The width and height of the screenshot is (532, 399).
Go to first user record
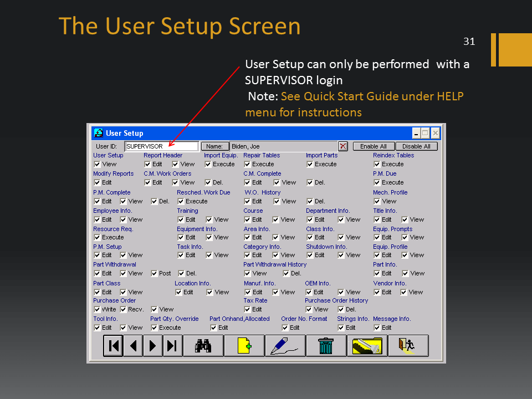[x=113, y=346]
